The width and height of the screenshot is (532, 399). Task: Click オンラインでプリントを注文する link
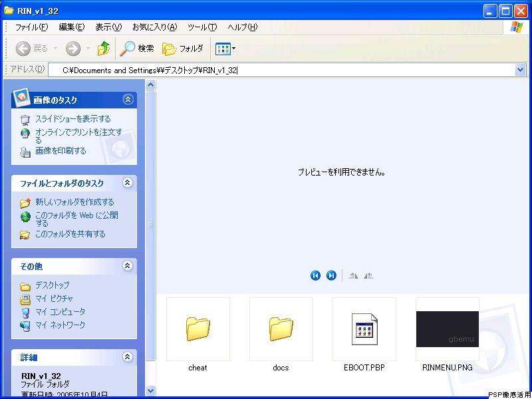pyautogui.click(x=78, y=136)
